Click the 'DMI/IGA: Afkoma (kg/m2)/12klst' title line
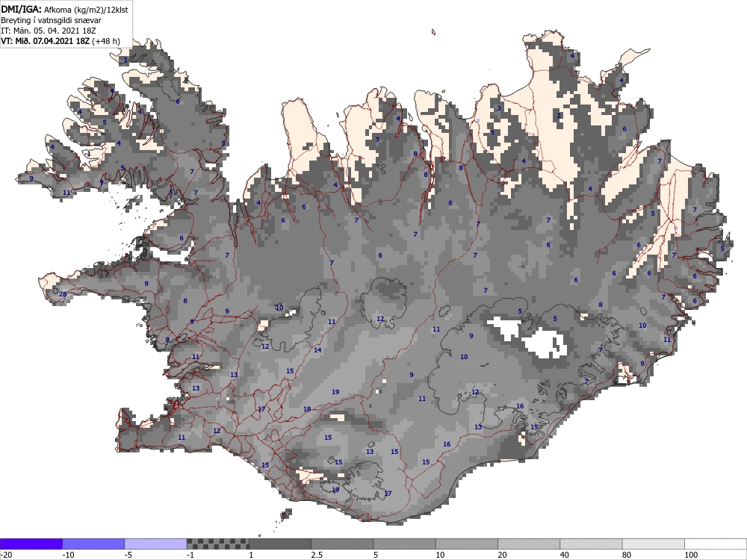The height and width of the screenshot is (560, 747). [x=64, y=10]
